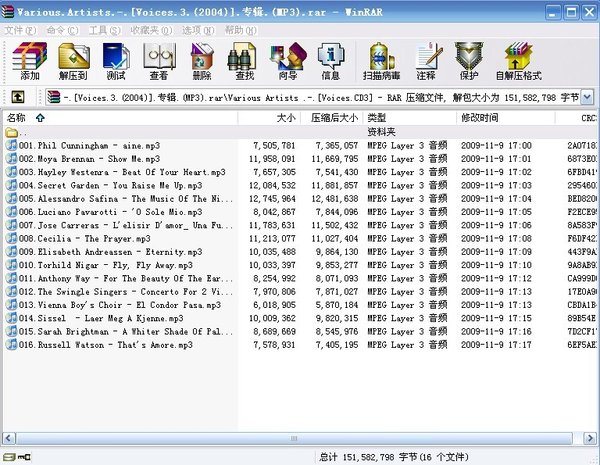This screenshot has height=465, width=600.
Task: Select 002. Moya Brennan - Show Me.mp3
Action: pos(300,159)
